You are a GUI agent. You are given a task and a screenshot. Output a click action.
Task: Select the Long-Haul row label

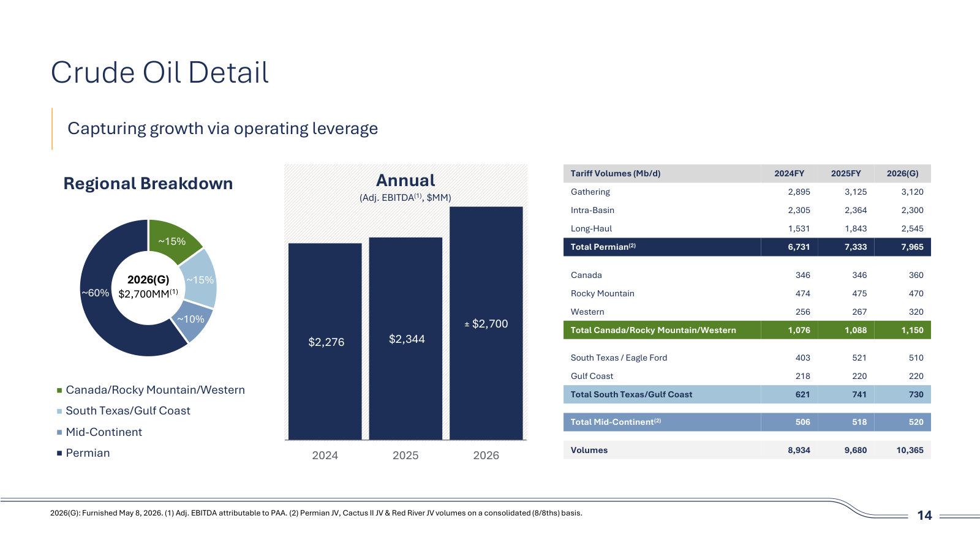pyautogui.click(x=591, y=228)
